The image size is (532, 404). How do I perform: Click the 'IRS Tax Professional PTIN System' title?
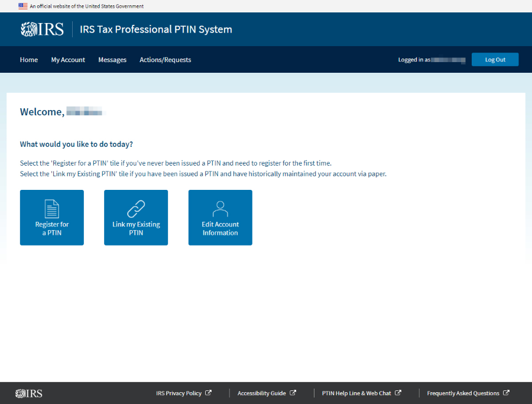155,30
